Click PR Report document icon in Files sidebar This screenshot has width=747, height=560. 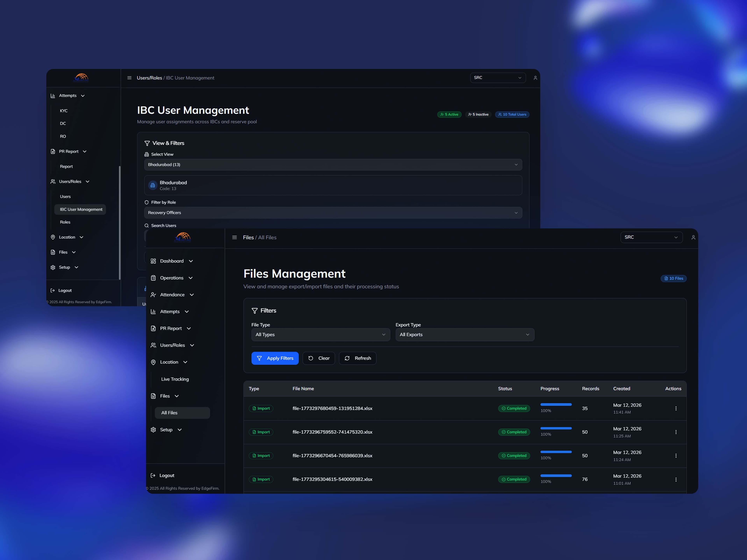[x=153, y=328]
